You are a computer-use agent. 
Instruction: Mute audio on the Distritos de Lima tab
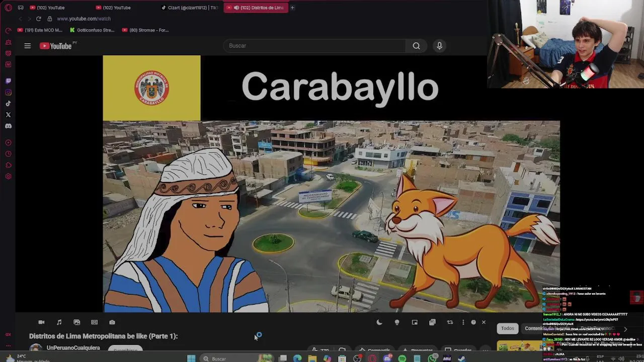click(235, 8)
